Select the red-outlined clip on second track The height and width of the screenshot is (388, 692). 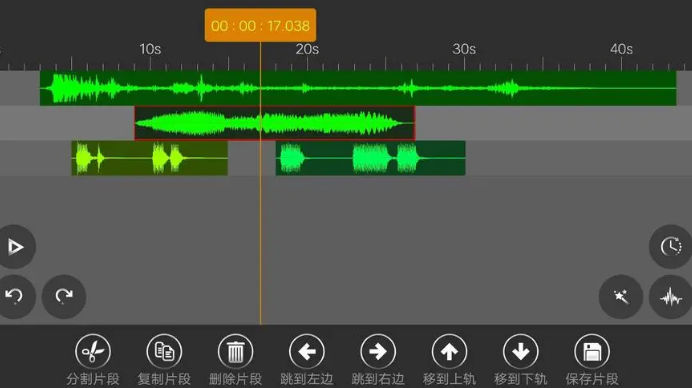click(275, 123)
